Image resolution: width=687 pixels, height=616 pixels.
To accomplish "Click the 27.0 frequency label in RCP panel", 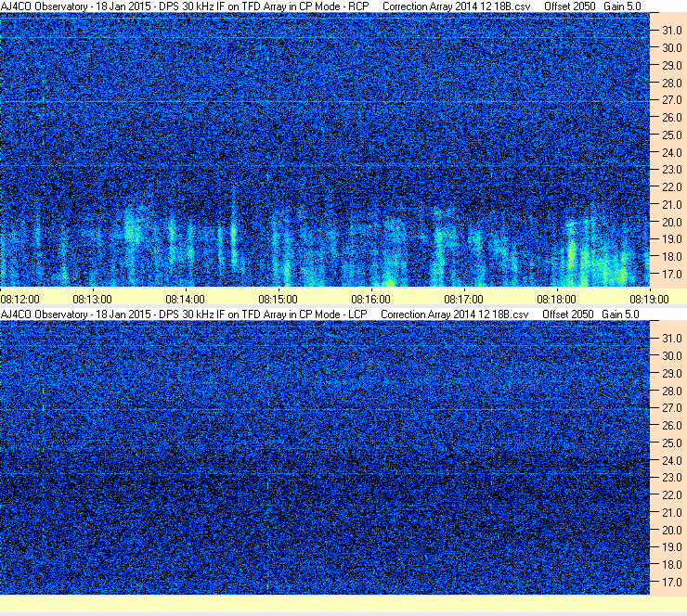I will tap(672, 100).
